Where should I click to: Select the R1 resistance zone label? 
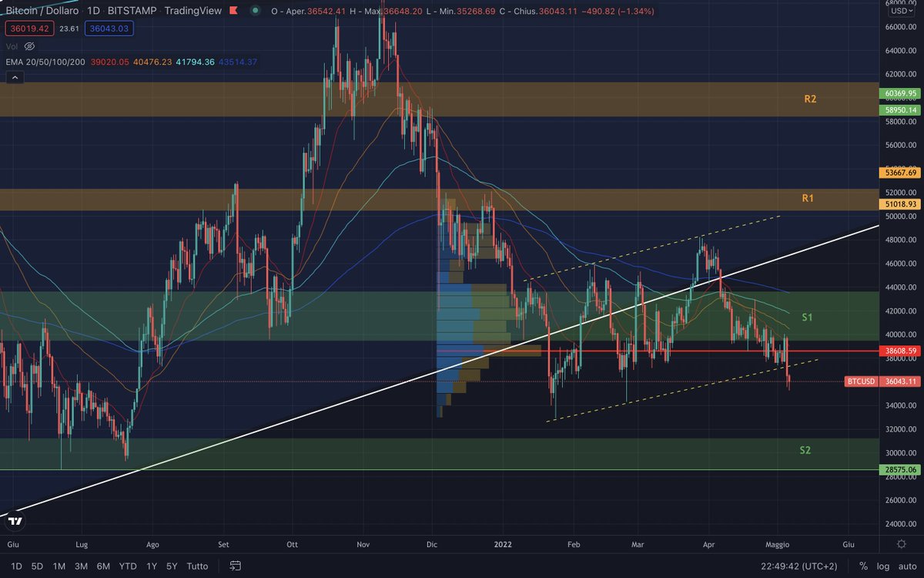tap(808, 198)
